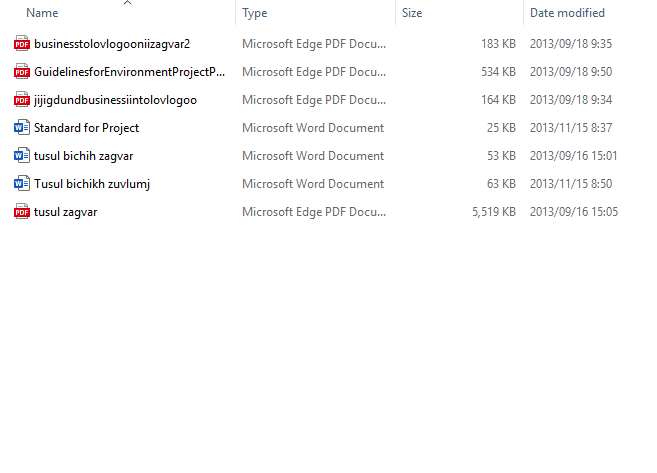The image size is (657, 473).
Task: Click the 534 KB size entry
Action: tap(498, 72)
